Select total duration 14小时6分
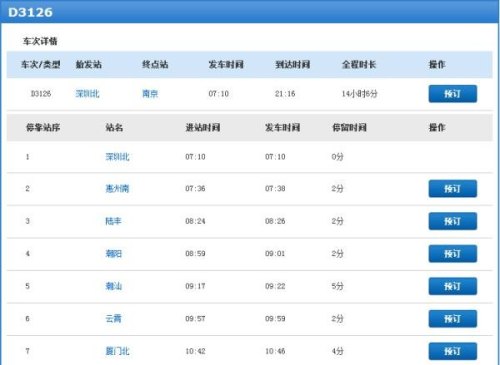Image resolution: width=500 pixels, height=365 pixels. click(359, 94)
